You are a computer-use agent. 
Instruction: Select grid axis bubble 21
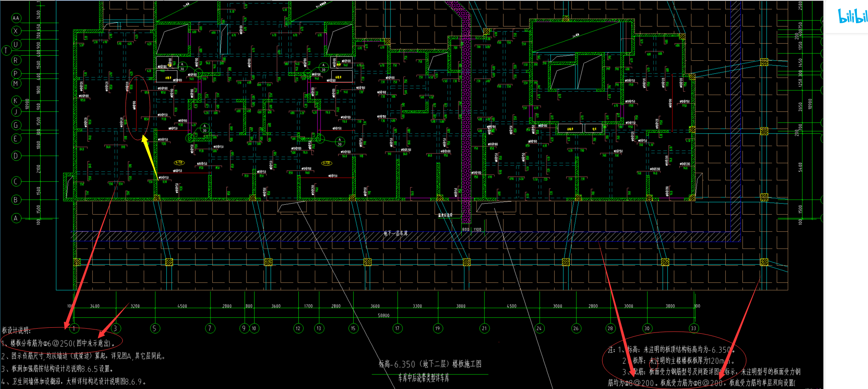tap(484, 329)
